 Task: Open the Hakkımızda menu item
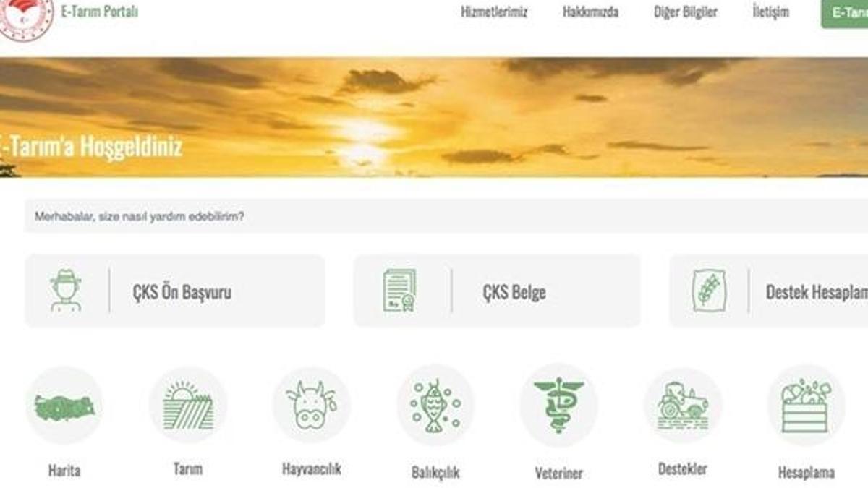pos(590,12)
